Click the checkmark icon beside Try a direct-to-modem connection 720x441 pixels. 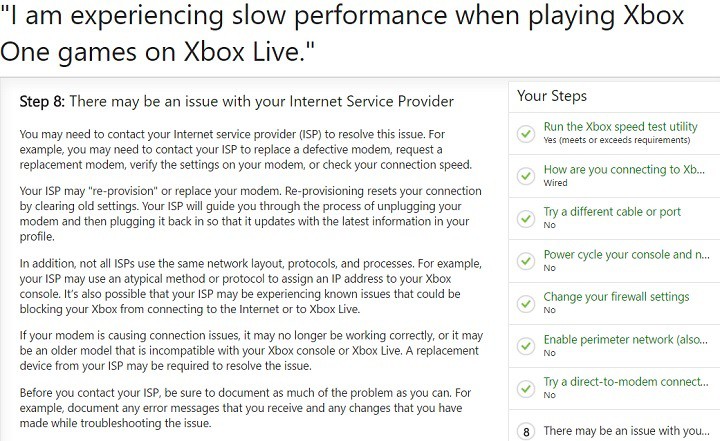[x=526, y=389]
